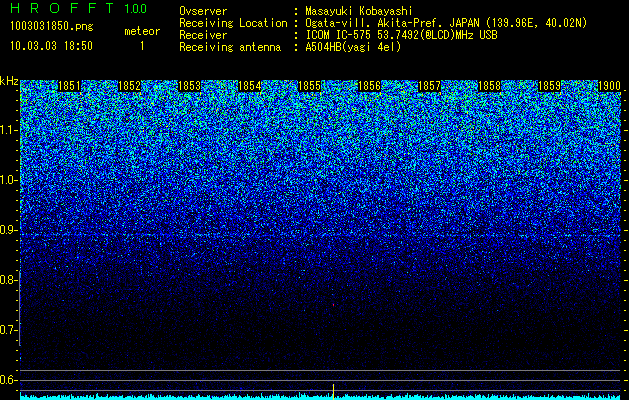This screenshot has height=400, width=629.
Task: Select the filename 1003031850.png
Action: tap(51, 26)
